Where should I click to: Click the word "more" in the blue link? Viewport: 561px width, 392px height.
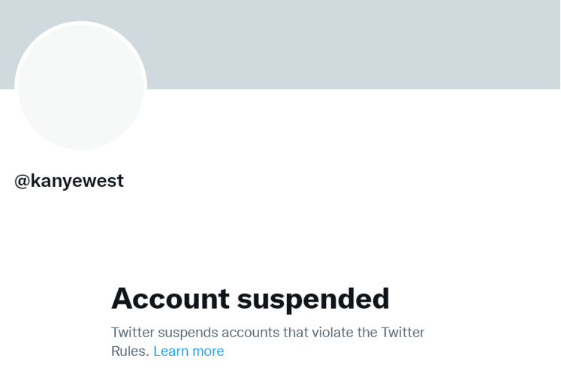point(208,351)
